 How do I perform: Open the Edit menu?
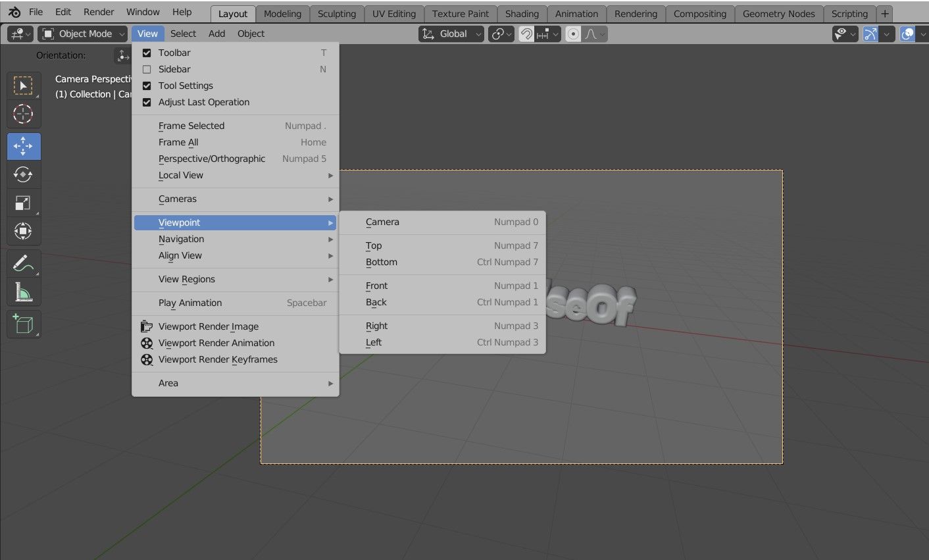[x=63, y=12]
